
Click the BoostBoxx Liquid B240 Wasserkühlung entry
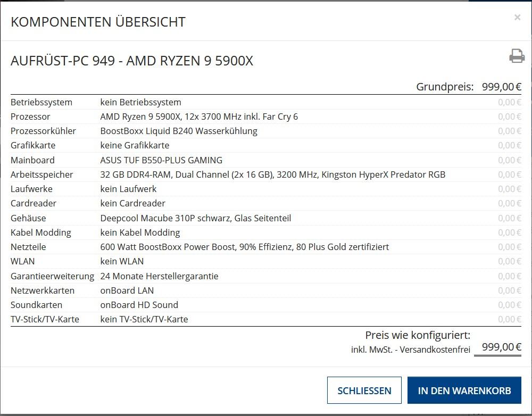[x=179, y=131]
